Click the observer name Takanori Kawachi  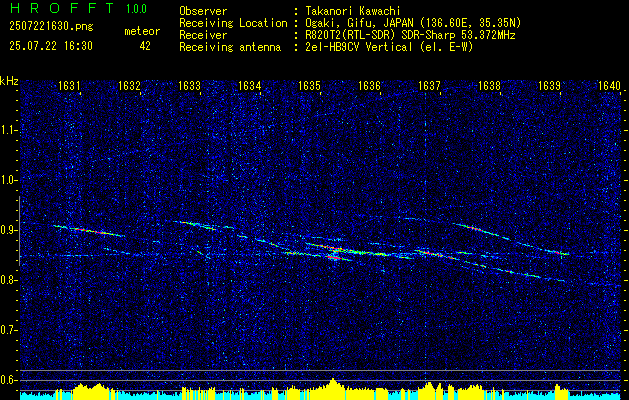(353, 11)
